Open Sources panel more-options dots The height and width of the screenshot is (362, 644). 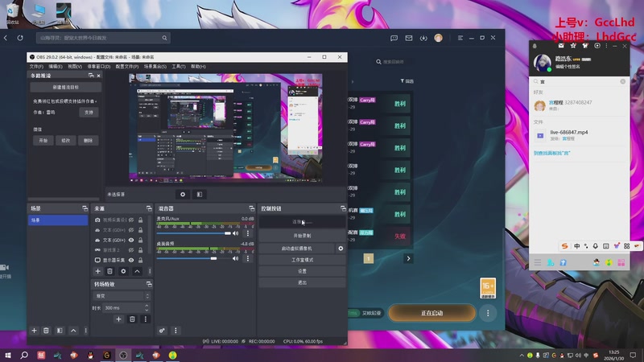click(x=150, y=271)
